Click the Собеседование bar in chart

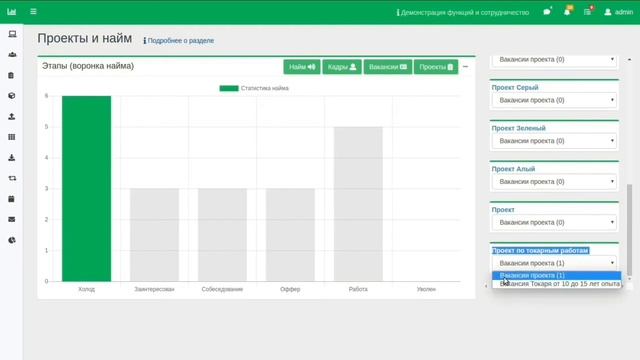[222, 235]
